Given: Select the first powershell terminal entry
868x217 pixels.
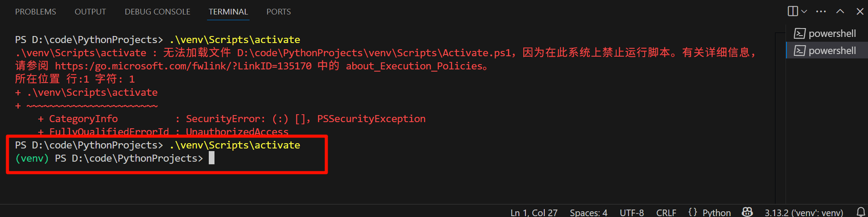Looking at the screenshot, I should click(x=827, y=33).
